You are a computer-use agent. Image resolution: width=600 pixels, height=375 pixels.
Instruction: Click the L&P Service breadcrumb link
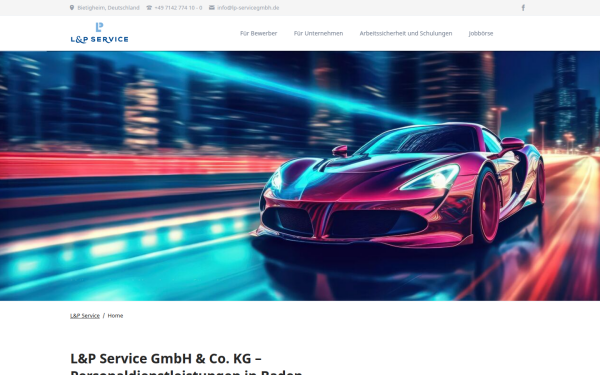pos(85,316)
